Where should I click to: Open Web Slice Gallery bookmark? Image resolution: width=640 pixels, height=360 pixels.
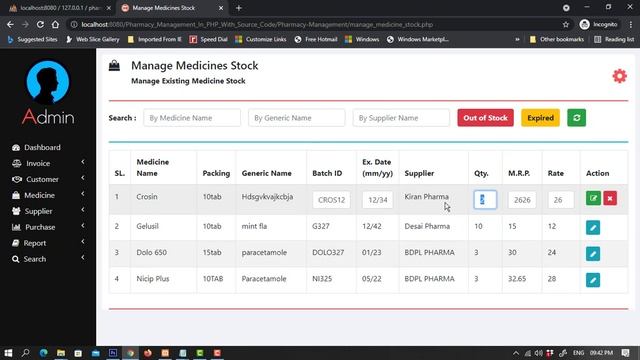(x=93, y=40)
